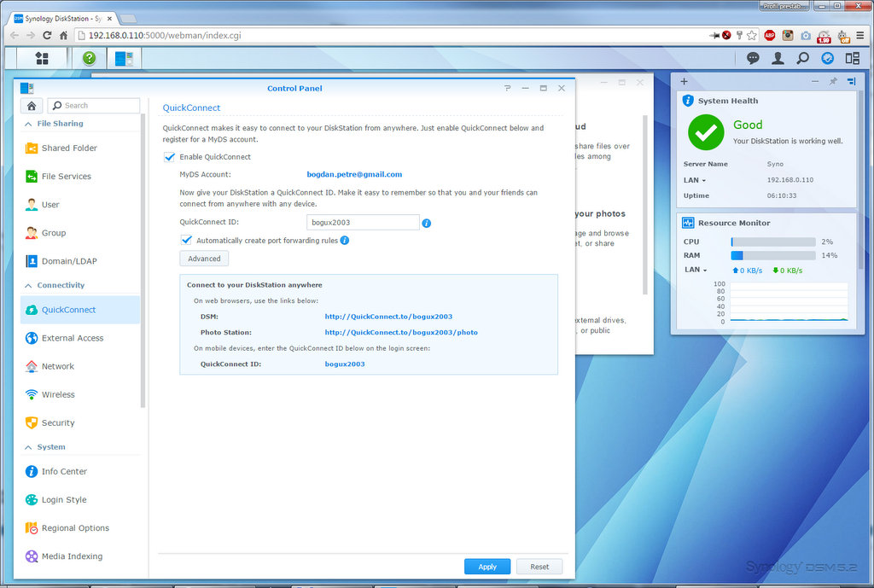Open DSM Help green question icon
The height and width of the screenshot is (588, 874).
pyautogui.click(x=89, y=58)
